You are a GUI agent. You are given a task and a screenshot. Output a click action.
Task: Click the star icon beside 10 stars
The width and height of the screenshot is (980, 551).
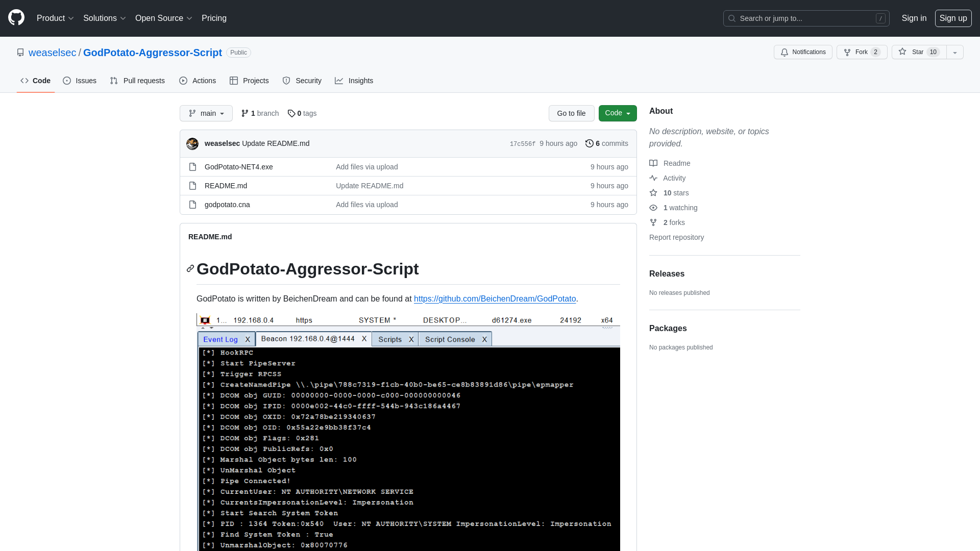(x=653, y=193)
